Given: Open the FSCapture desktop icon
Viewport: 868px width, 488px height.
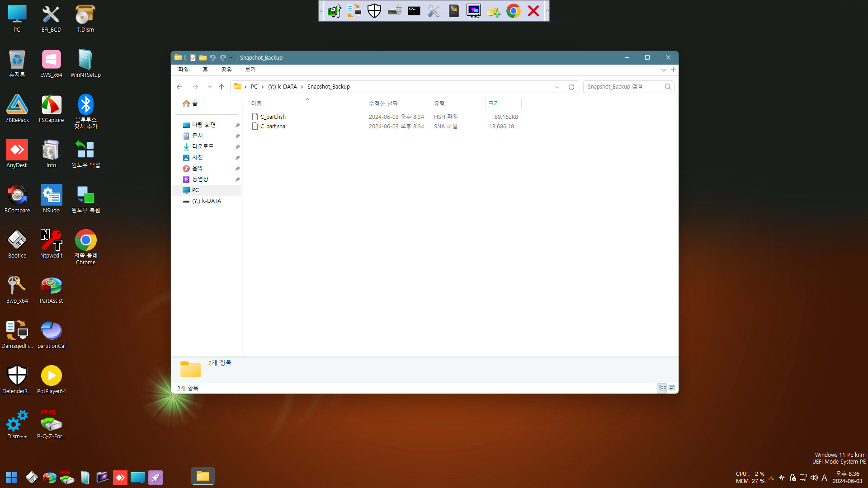Looking at the screenshot, I should (51, 109).
